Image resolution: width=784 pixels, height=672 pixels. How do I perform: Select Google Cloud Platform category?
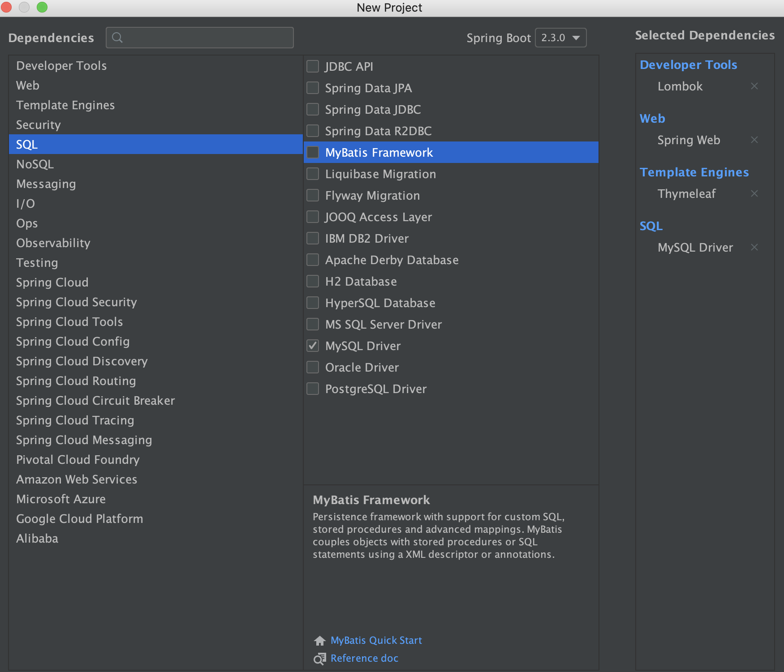point(155,518)
